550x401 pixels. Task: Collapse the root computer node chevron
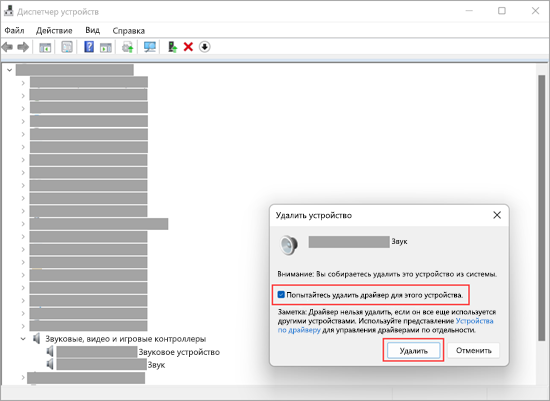pos(9,70)
